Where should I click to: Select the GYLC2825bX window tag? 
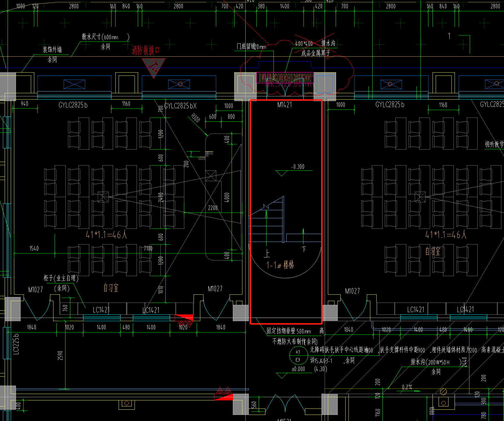point(180,106)
